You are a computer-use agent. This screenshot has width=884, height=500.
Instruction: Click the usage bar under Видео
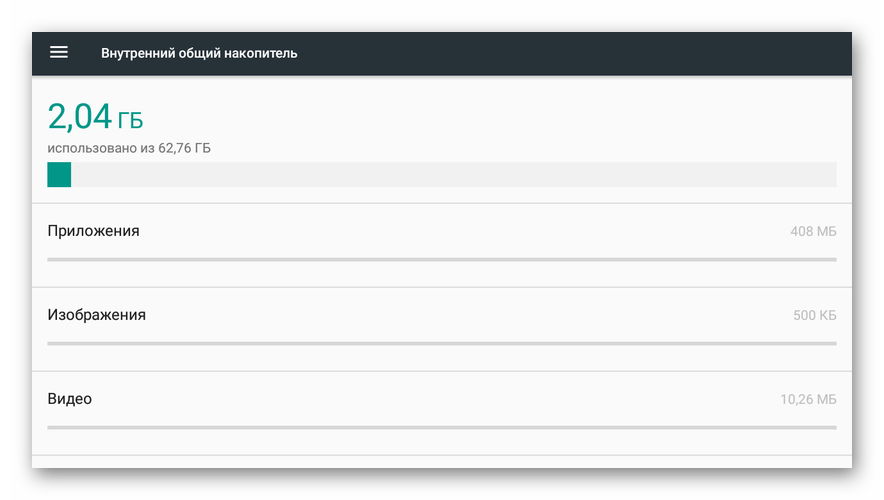coord(441,427)
